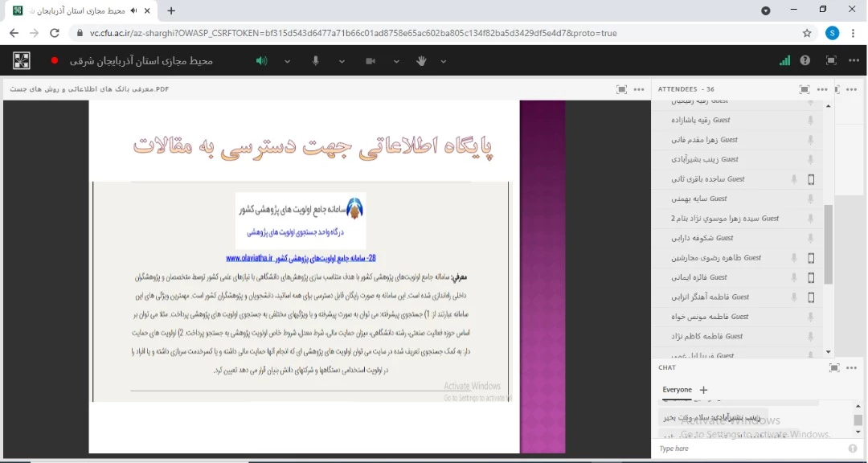The width and height of the screenshot is (868, 463).
Task: Click the Adobe Connect logo icon
Action: pos(22,60)
